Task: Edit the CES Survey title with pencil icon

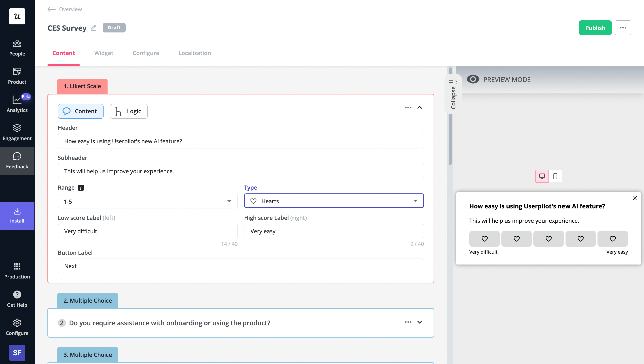Action: point(93,28)
